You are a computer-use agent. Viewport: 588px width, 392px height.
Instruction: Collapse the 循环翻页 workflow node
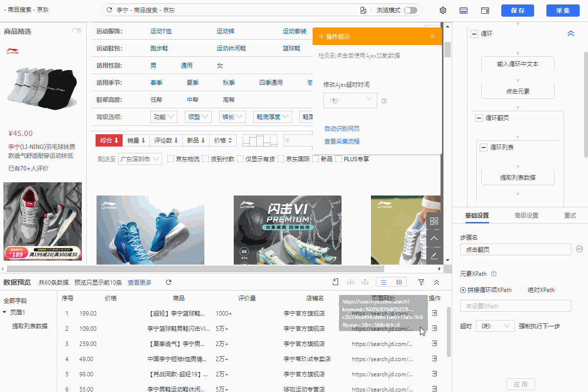[x=479, y=118]
